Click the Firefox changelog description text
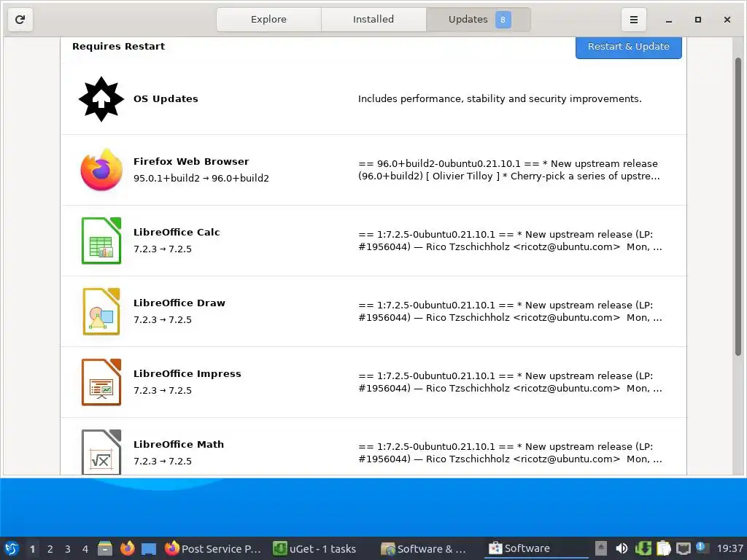Screen dimensions: 747x560 508,170
